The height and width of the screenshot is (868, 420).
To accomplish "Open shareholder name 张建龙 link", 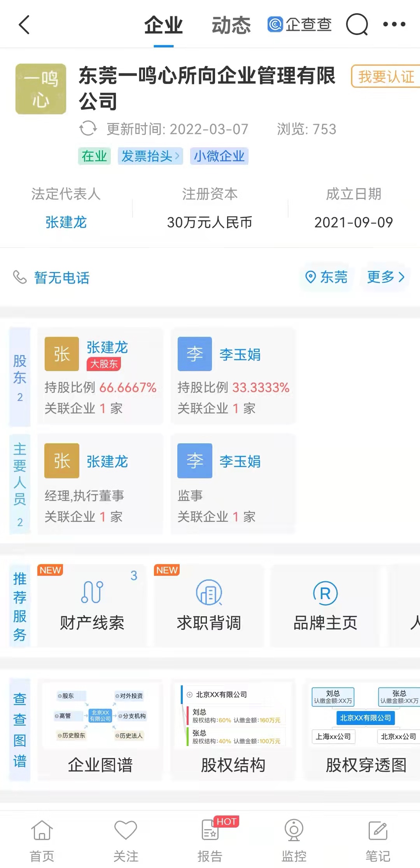I will point(107,347).
